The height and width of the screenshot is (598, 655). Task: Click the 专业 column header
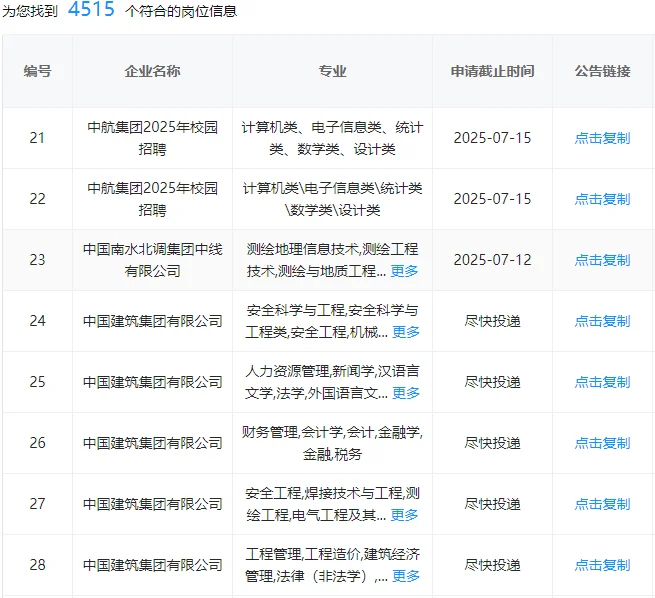(x=333, y=71)
